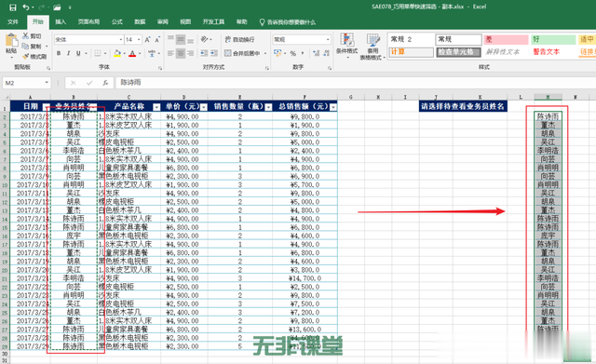Click the comma style icon
This screenshot has width=596, height=364.
pos(303,53)
